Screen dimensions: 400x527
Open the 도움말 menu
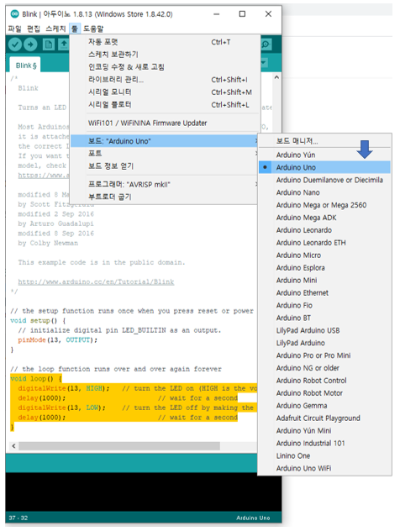93,29
